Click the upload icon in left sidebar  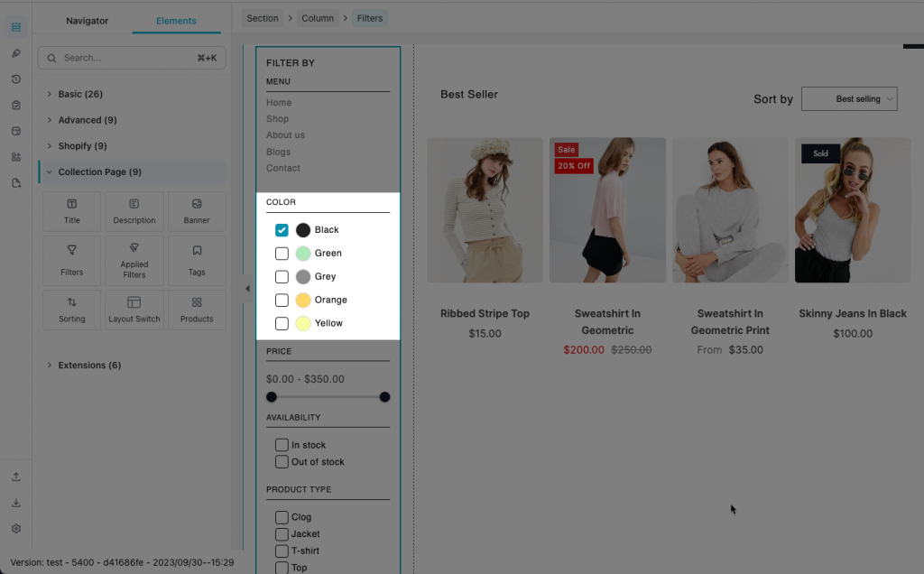pos(16,477)
